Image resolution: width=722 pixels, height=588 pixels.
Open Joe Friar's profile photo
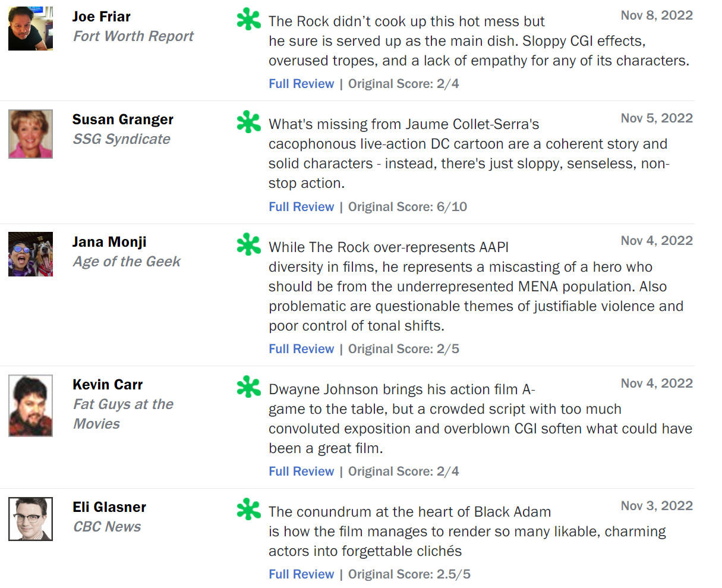click(30, 29)
